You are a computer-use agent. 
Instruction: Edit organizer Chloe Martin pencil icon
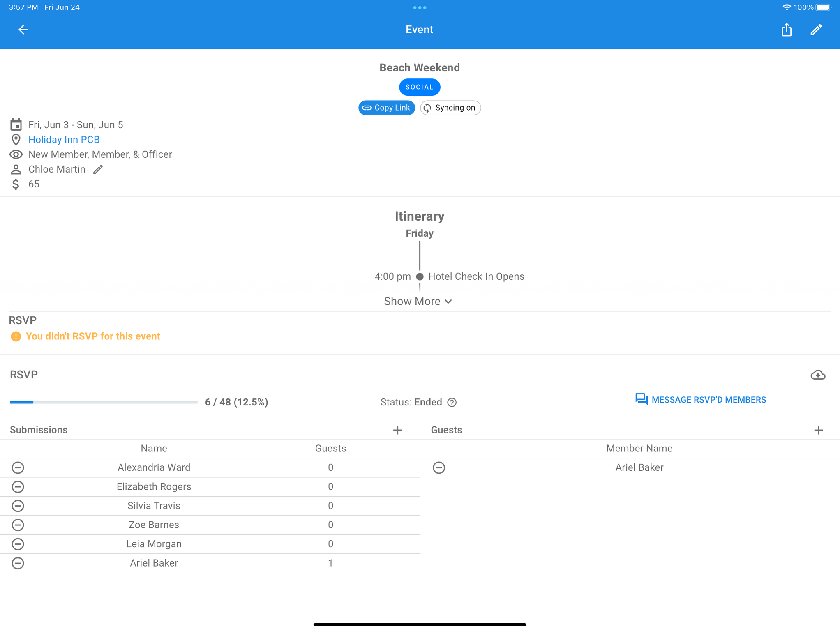tap(98, 169)
